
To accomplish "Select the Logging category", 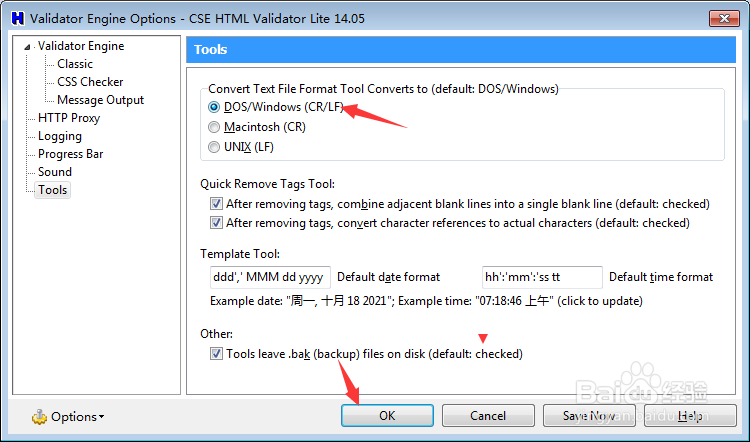I will (60, 136).
